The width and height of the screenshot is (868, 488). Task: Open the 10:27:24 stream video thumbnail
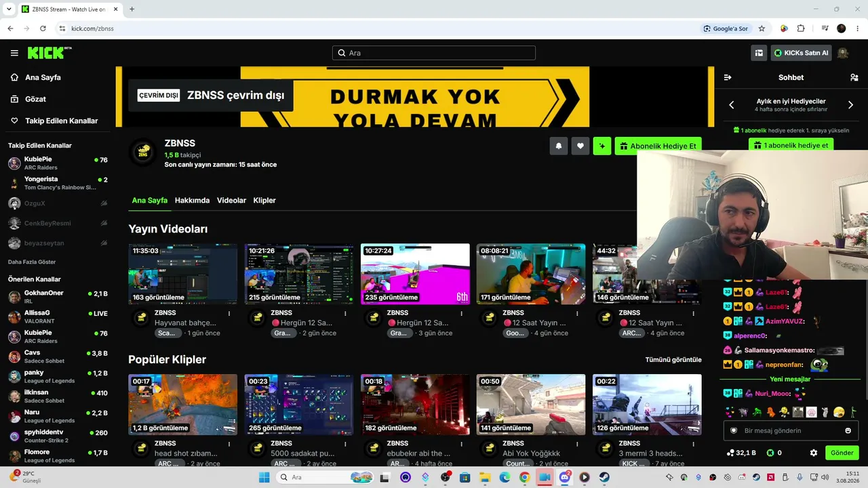tap(415, 274)
